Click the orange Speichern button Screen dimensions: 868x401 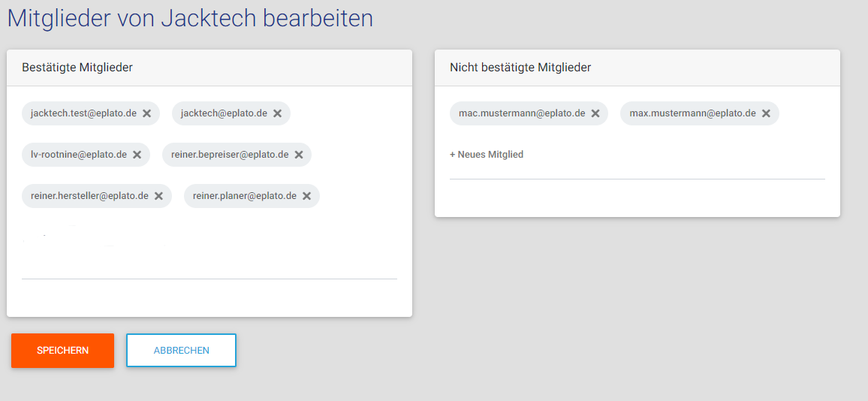pos(62,351)
